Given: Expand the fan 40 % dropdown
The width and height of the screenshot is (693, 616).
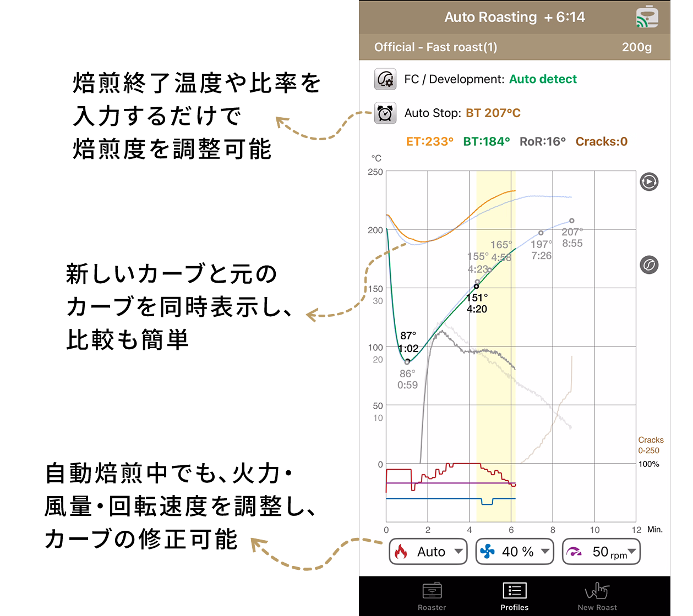Looking at the screenshot, I should coord(545,551).
